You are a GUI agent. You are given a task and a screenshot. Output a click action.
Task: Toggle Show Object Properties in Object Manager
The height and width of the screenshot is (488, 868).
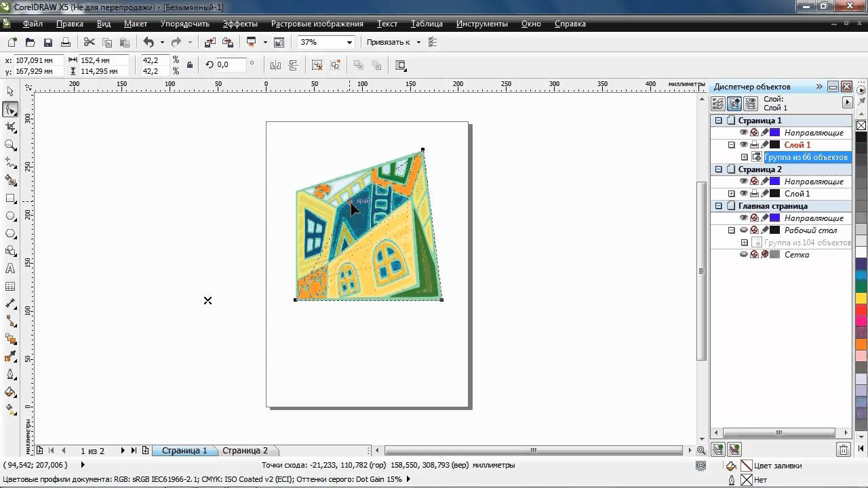point(717,104)
